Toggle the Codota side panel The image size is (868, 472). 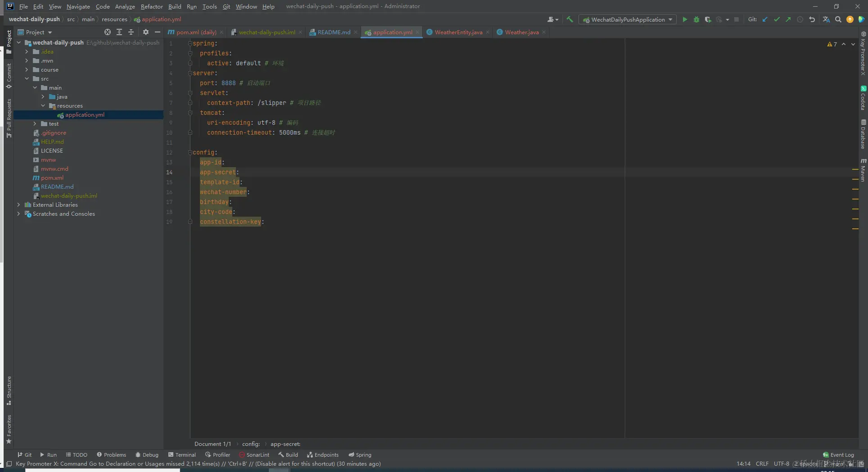pyautogui.click(x=863, y=98)
